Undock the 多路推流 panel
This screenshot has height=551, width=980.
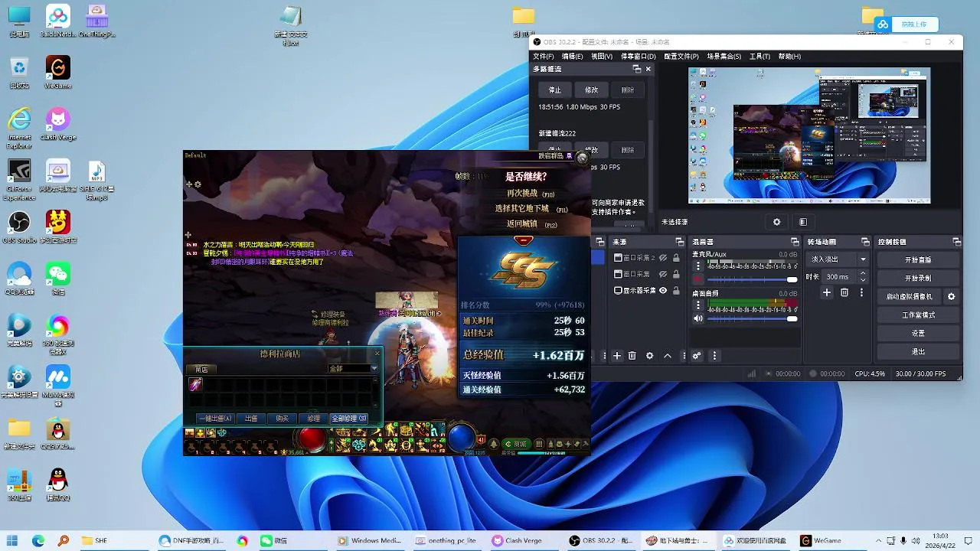636,69
